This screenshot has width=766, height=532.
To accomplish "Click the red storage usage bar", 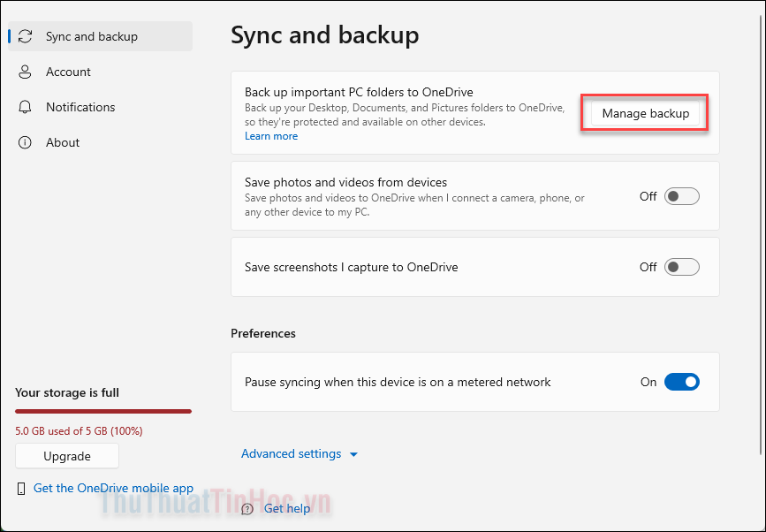I will pos(102,411).
